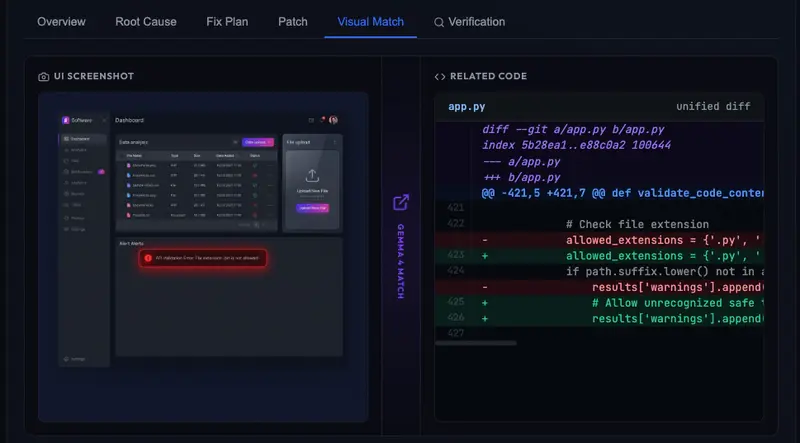Click the magnifier icon beside Verification
The height and width of the screenshot is (443, 800).
click(x=439, y=22)
